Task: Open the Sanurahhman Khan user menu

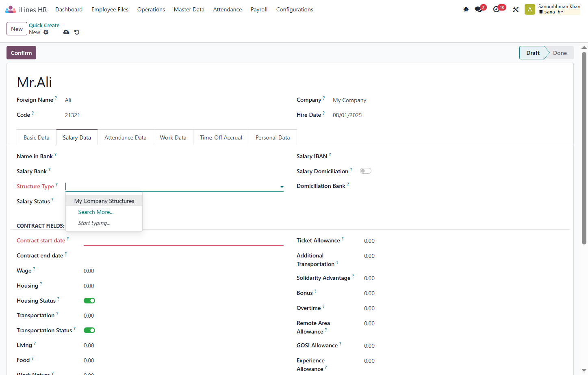Action: (x=553, y=9)
